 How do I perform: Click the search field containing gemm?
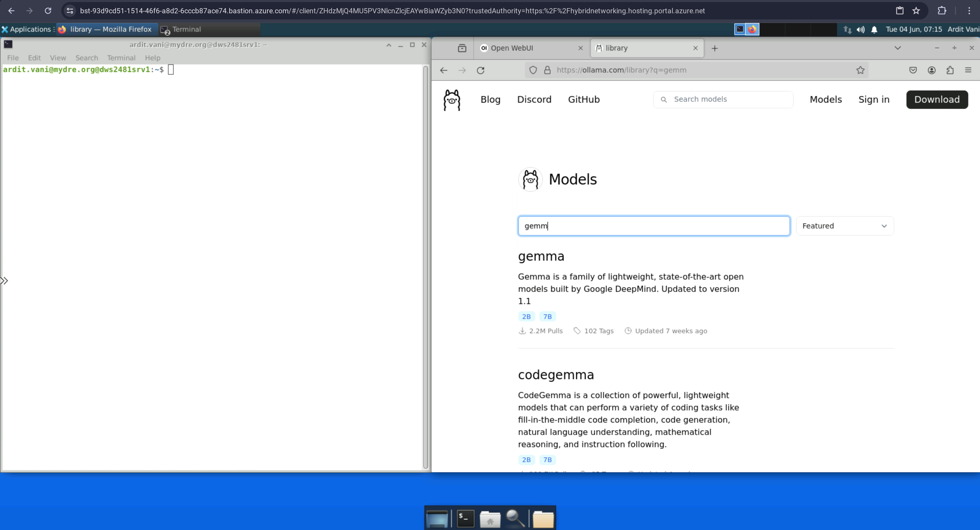(654, 226)
